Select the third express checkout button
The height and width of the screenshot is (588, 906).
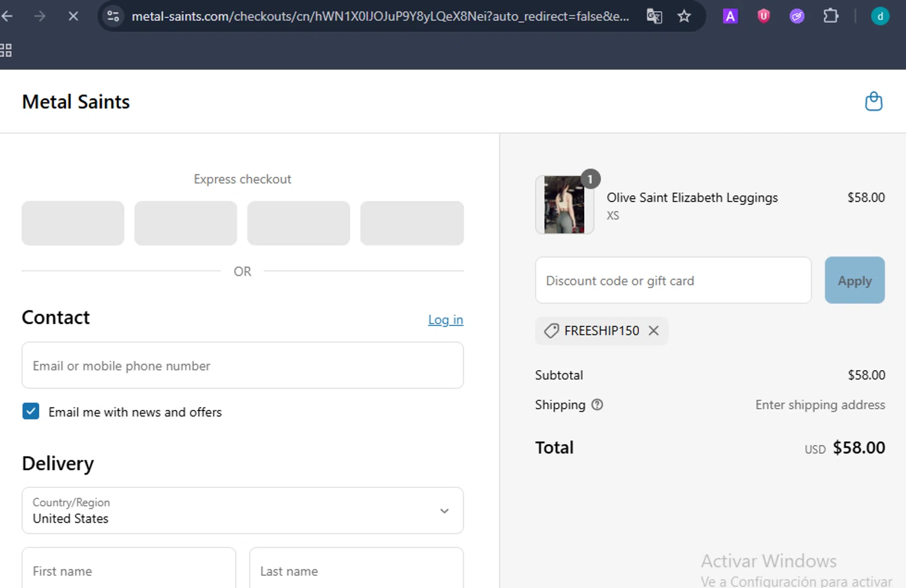coord(298,223)
